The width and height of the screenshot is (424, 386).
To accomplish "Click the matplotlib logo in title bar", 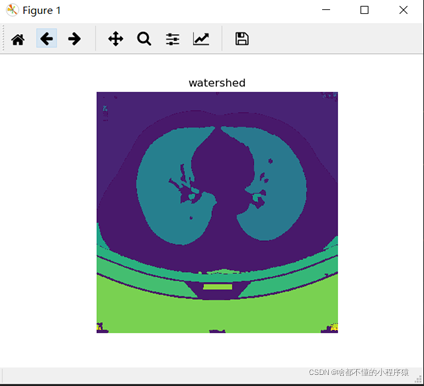I will [12, 10].
